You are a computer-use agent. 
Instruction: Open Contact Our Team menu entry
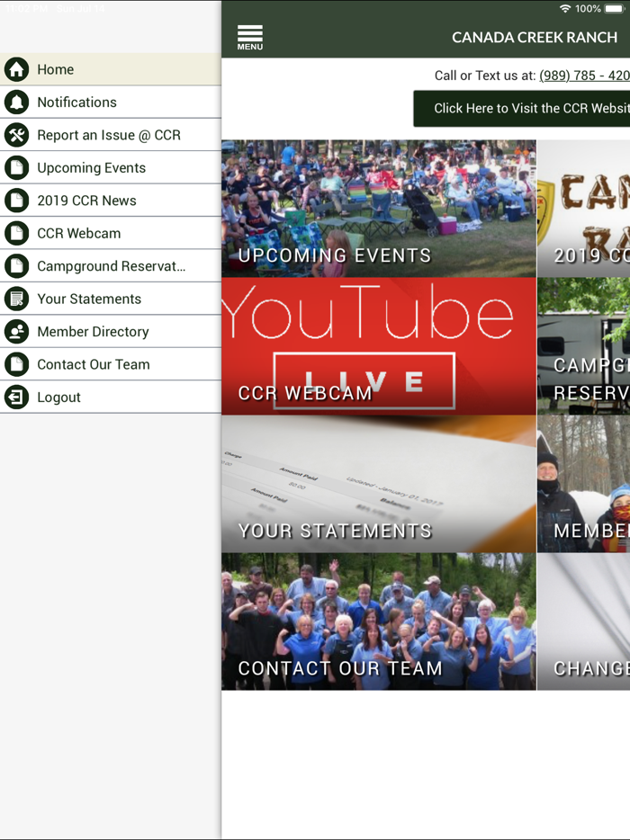(x=111, y=364)
